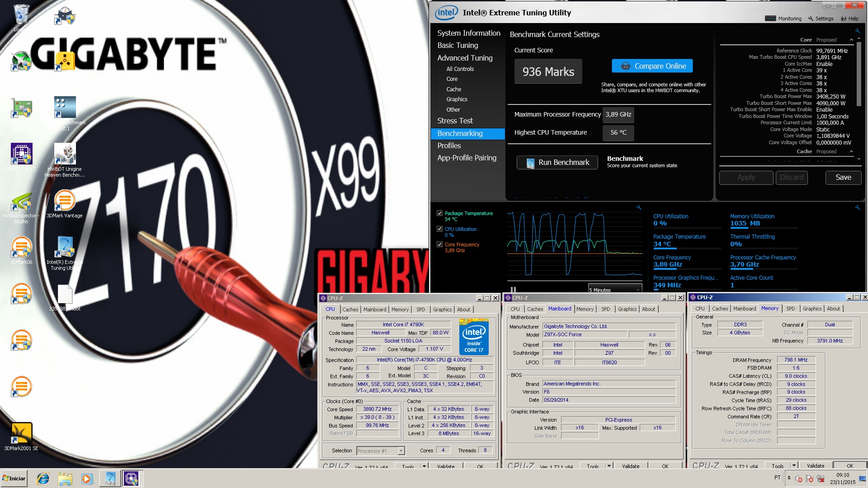Open Help in XTU header
Image resolution: width=868 pixels, height=488 pixels.
[x=849, y=19]
